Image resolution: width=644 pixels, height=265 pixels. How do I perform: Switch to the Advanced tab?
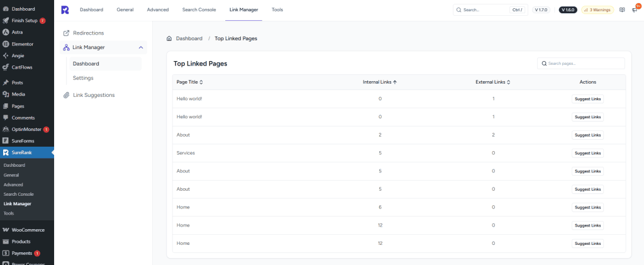pos(158,10)
